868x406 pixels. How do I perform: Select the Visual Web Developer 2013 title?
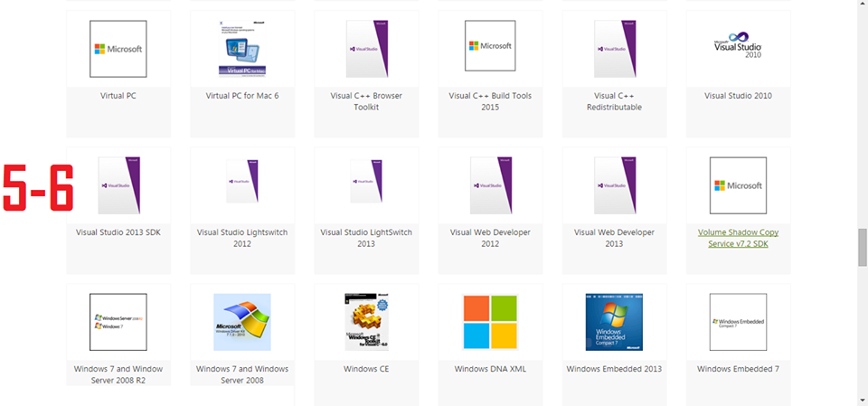coord(615,238)
